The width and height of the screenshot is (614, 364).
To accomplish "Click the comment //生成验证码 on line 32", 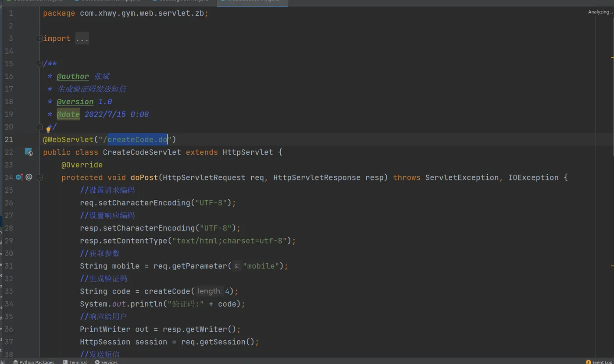I will pyautogui.click(x=104, y=279).
